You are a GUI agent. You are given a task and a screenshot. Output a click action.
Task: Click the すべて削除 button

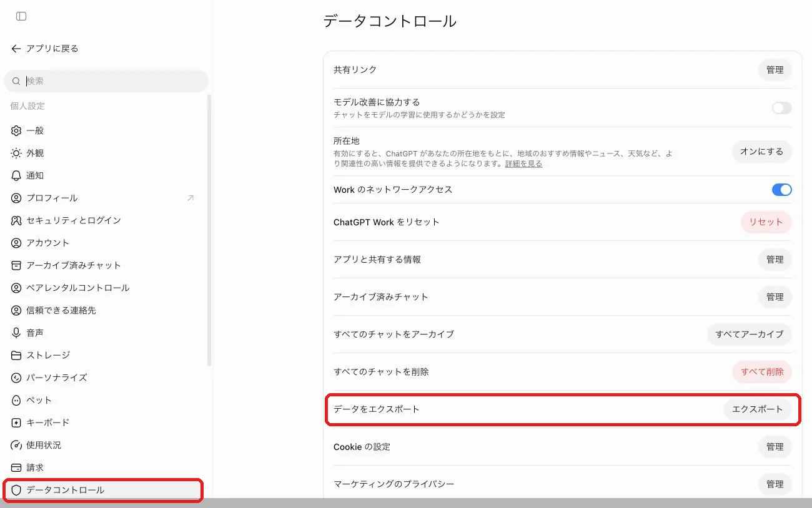762,372
